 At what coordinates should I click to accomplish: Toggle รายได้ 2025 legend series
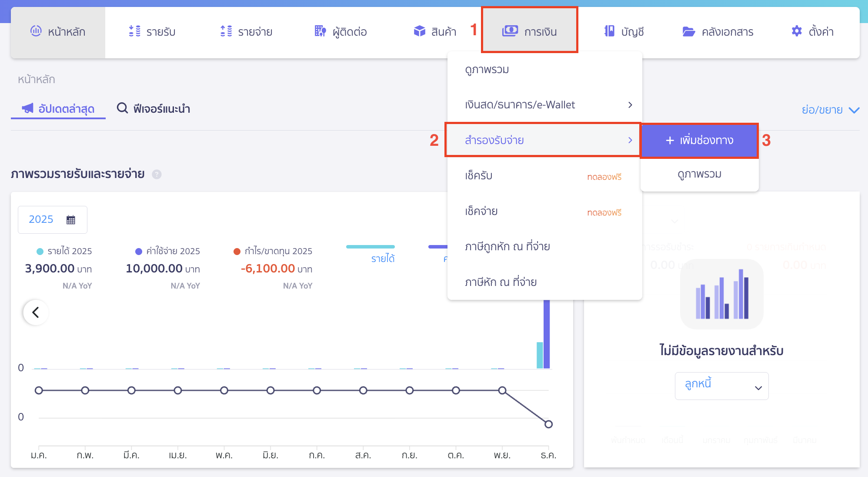point(64,251)
